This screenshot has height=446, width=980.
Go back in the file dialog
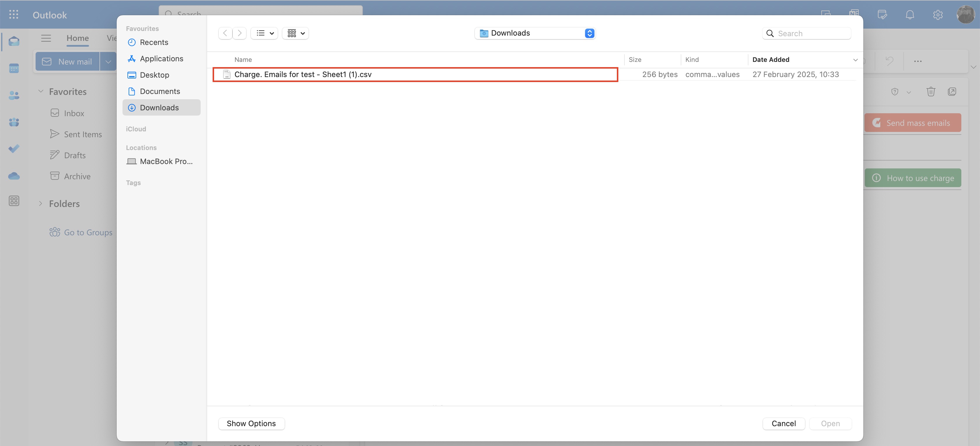click(x=225, y=33)
